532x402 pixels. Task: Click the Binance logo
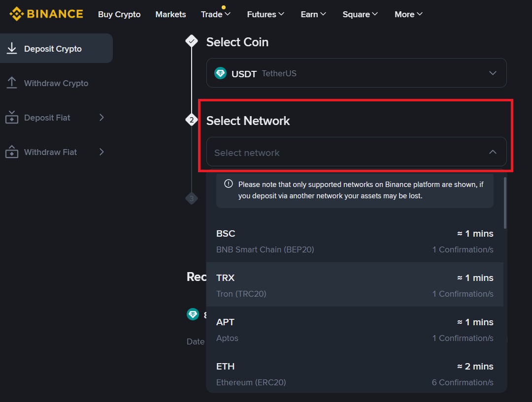point(46,14)
